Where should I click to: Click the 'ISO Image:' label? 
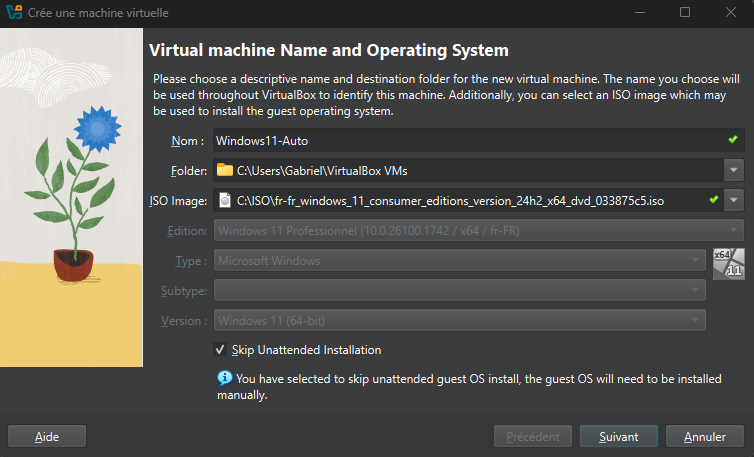point(178,201)
